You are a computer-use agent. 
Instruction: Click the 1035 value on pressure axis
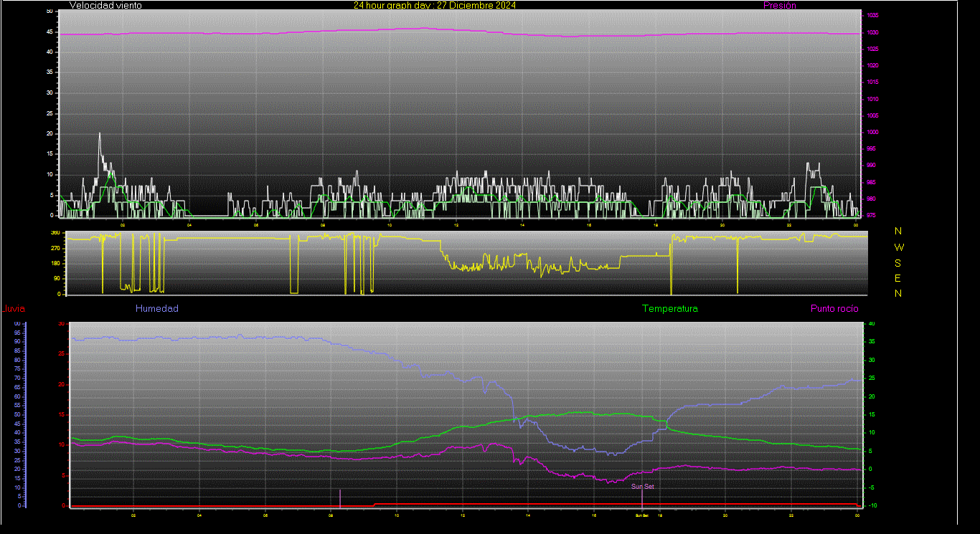pyautogui.click(x=872, y=15)
